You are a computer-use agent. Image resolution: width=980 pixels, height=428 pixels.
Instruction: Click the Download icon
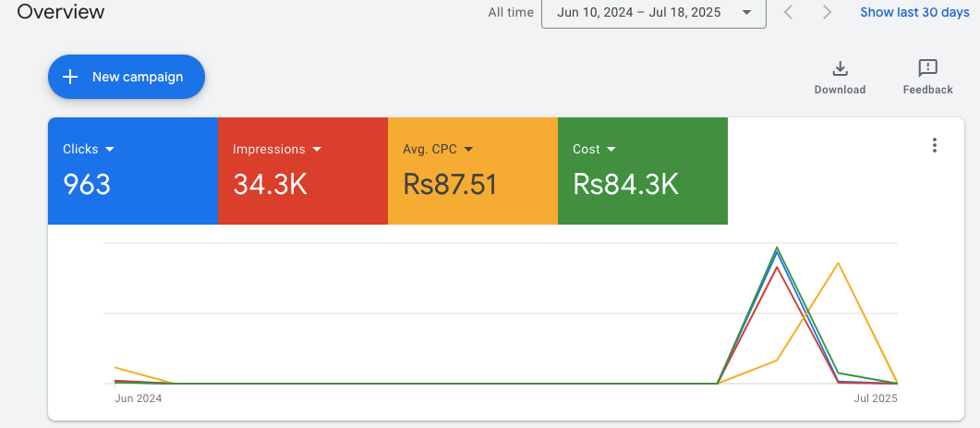(x=840, y=67)
